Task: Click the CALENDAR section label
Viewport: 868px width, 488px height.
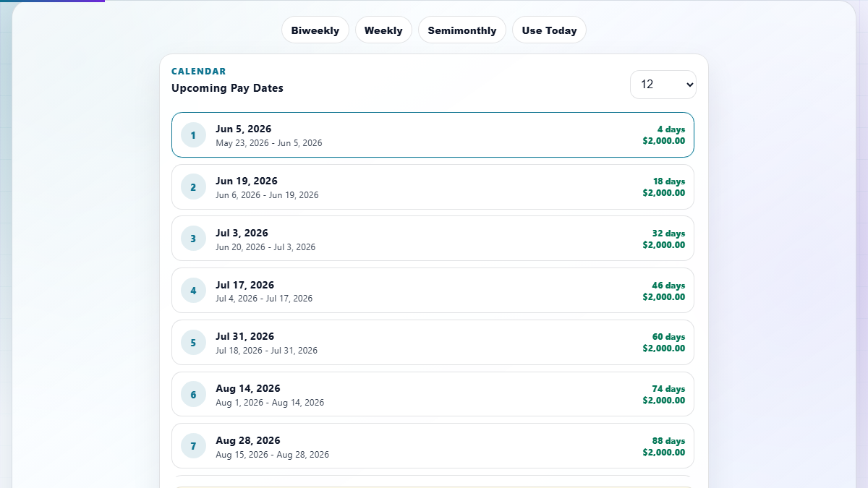Action: [199, 72]
